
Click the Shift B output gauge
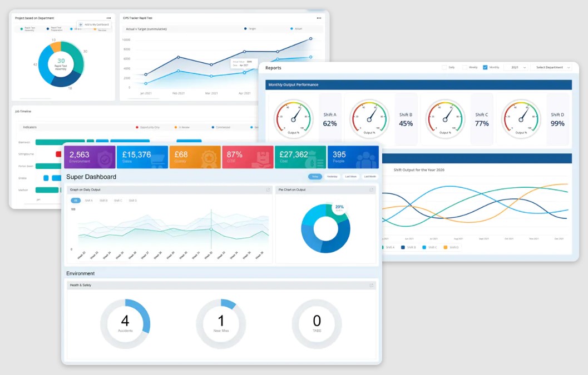click(x=369, y=118)
